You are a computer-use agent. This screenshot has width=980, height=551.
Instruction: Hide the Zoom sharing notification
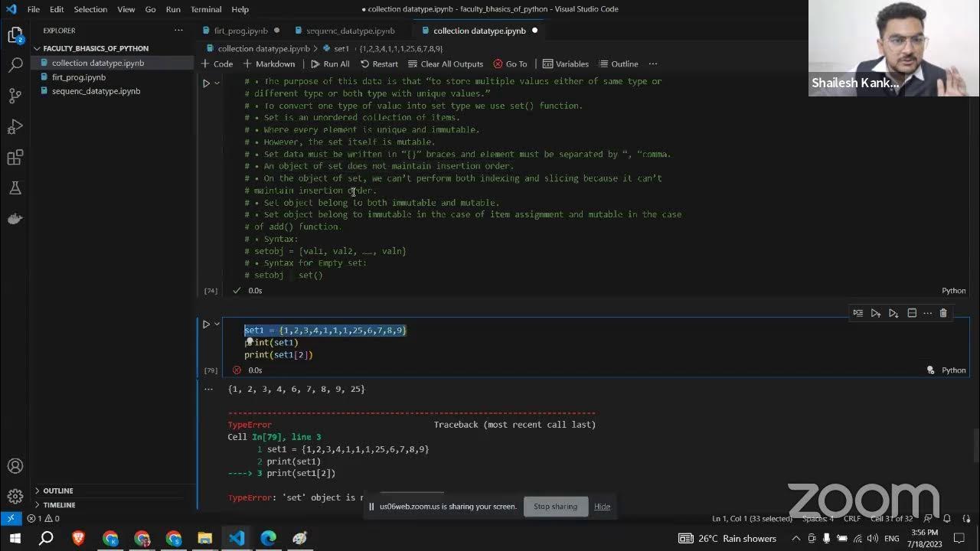point(602,506)
